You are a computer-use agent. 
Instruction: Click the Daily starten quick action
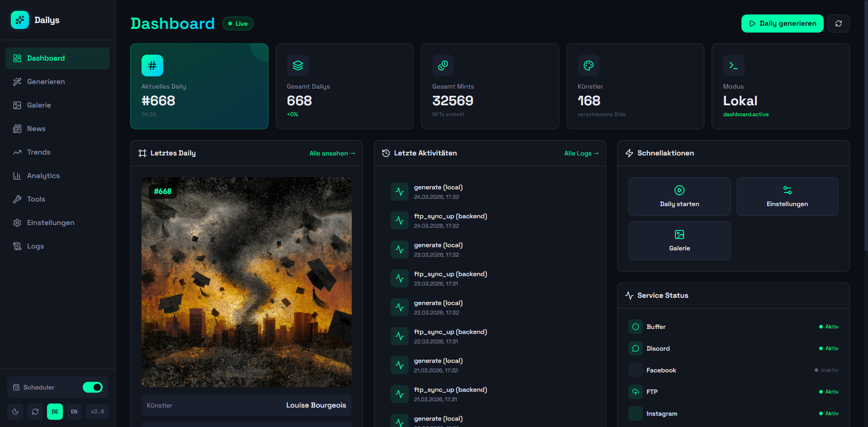coord(679,197)
